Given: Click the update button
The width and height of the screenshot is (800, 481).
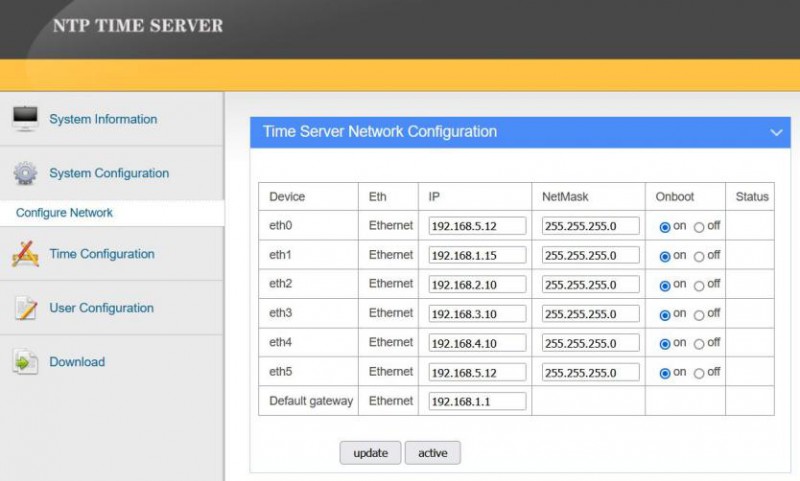Looking at the screenshot, I should pos(370,453).
